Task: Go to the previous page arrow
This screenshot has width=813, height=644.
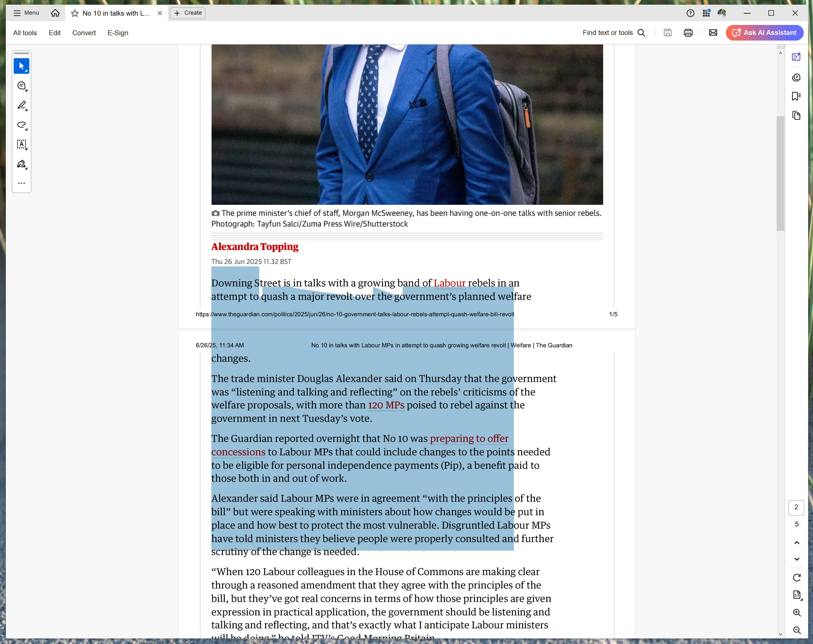Action: point(796,543)
